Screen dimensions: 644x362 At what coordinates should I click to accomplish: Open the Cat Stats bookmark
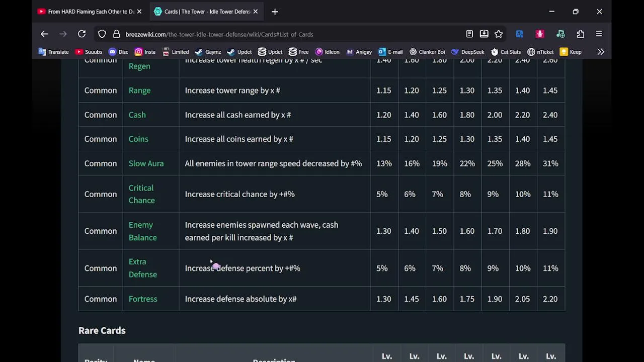click(x=506, y=52)
